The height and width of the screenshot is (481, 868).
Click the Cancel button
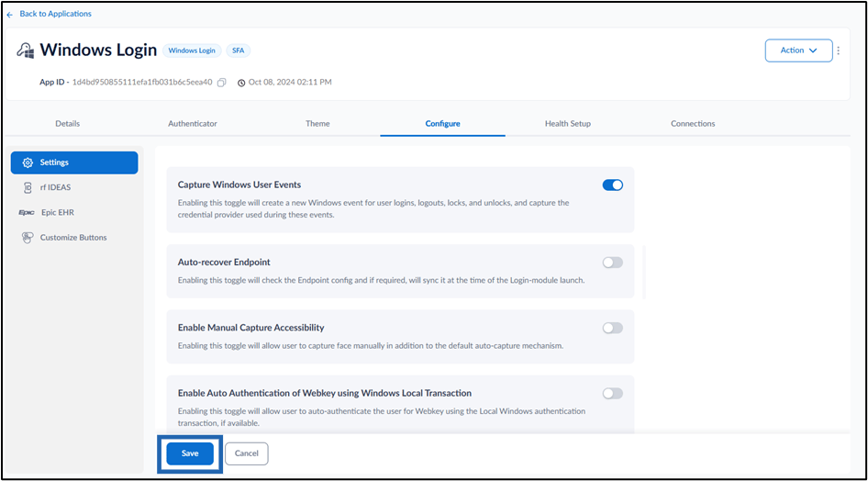pos(246,453)
